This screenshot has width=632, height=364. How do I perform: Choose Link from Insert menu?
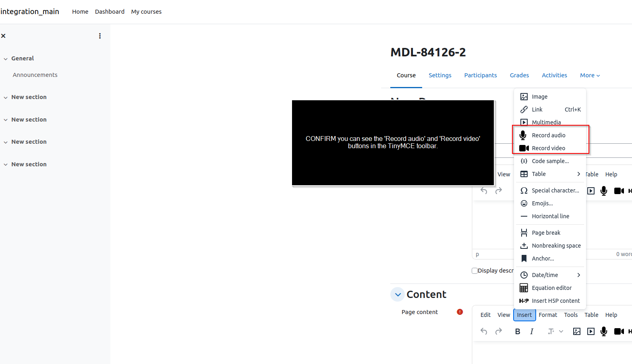(x=550, y=110)
